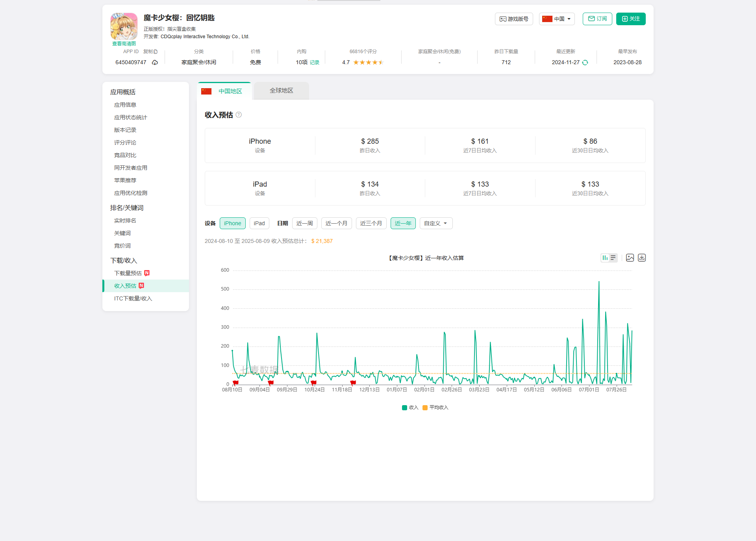Click total revenue $ 21,387 value
The height and width of the screenshot is (541, 756).
click(322, 241)
